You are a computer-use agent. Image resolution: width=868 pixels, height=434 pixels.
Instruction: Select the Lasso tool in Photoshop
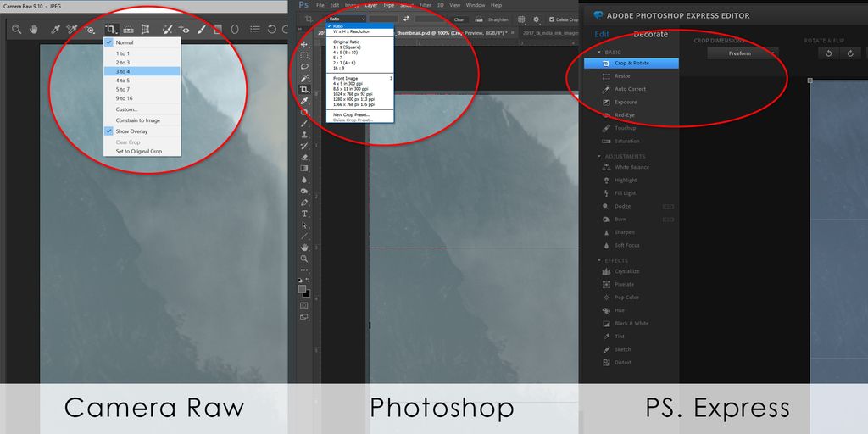304,67
